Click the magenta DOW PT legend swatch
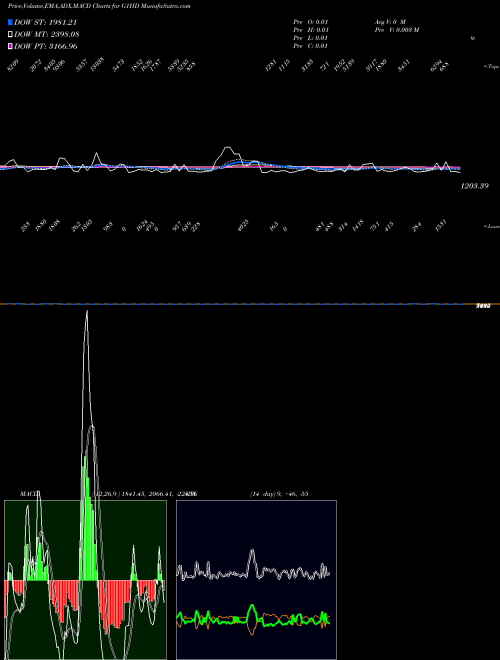Viewport: 500px width, 660px height. click(x=10, y=46)
